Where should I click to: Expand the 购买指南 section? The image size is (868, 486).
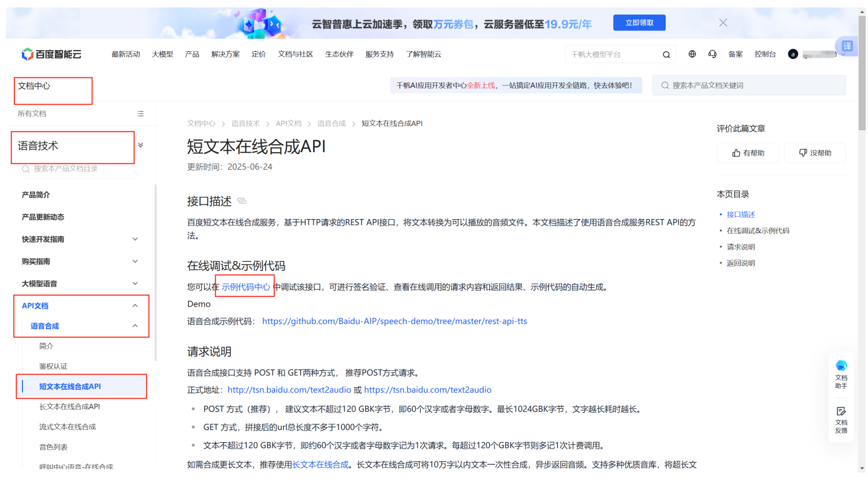pos(135,261)
